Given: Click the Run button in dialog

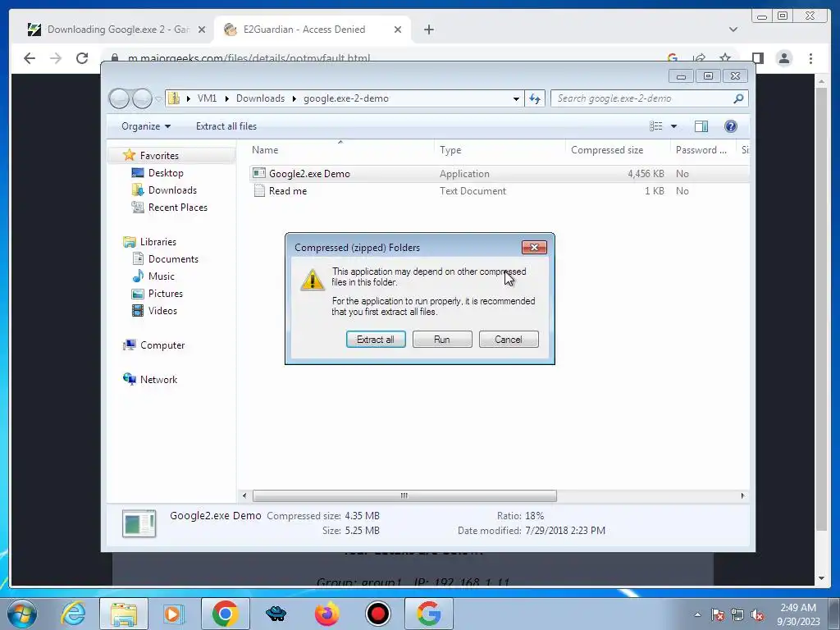Looking at the screenshot, I should [x=442, y=340].
